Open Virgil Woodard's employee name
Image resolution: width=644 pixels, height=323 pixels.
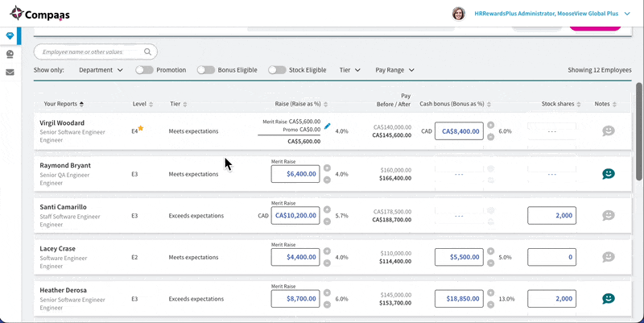pyautogui.click(x=62, y=123)
